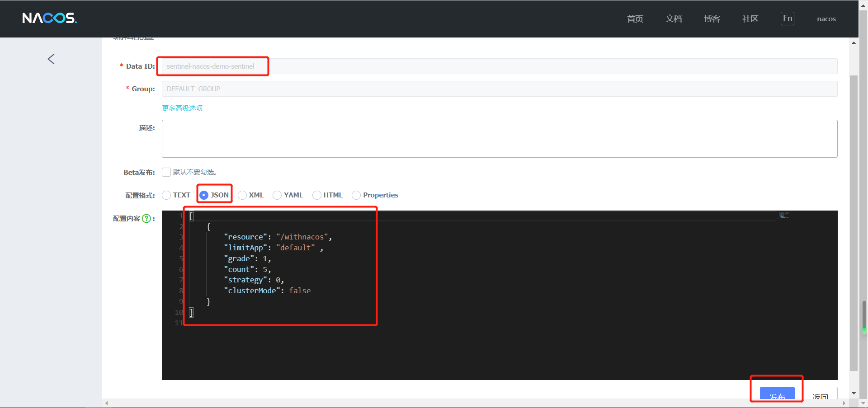Click the inner page vertical scrollbar
868x408 pixels.
tap(854, 223)
